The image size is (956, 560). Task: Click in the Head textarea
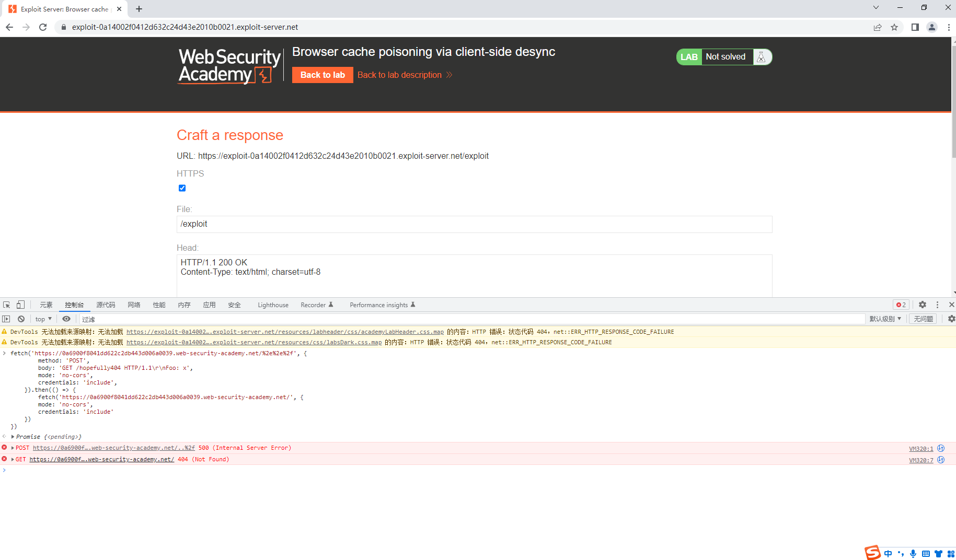(x=474, y=276)
